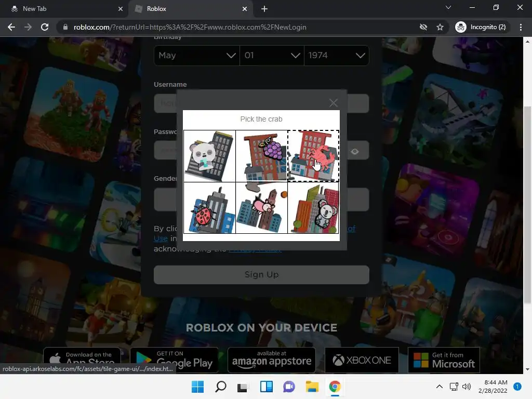Pick the panda with building tile
The image size is (532, 399).
coord(210,156)
